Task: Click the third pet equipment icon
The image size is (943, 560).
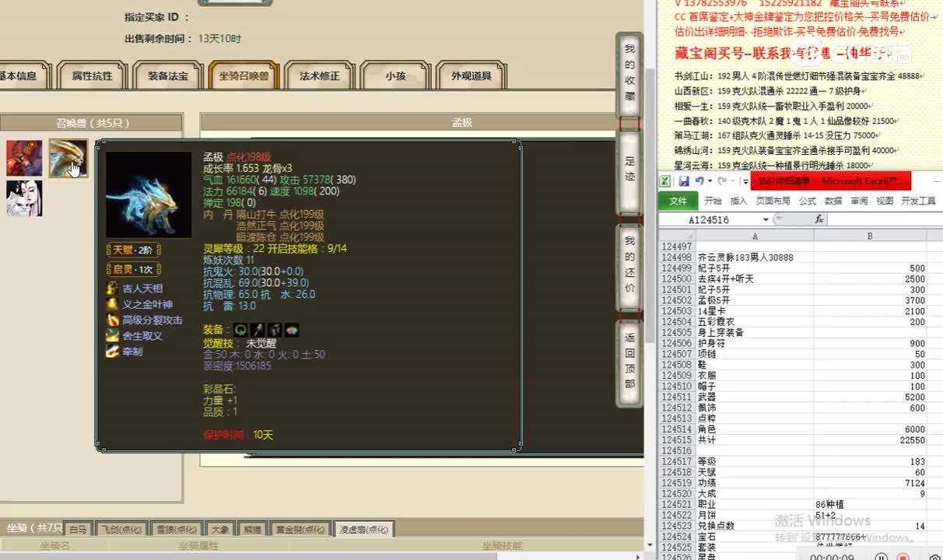Action: pos(275,331)
